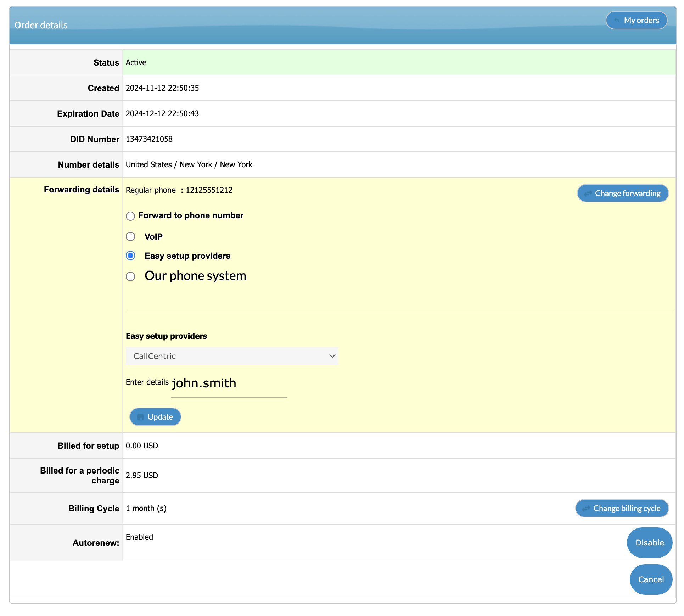The image size is (684, 616).
Task: Click the Update button save icon
Action: click(x=140, y=417)
